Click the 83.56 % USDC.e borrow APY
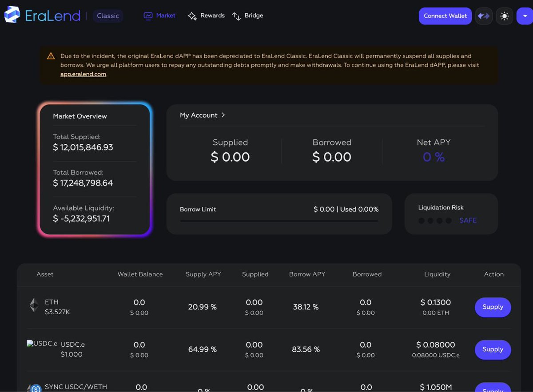This screenshot has width=533, height=392. [306, 350]
